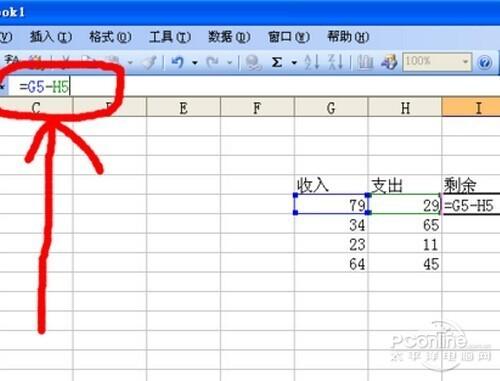Image resolution: width=500 pixels, height=381 pixels.
Task: Select column C header
Action: (x=36, y=107)
